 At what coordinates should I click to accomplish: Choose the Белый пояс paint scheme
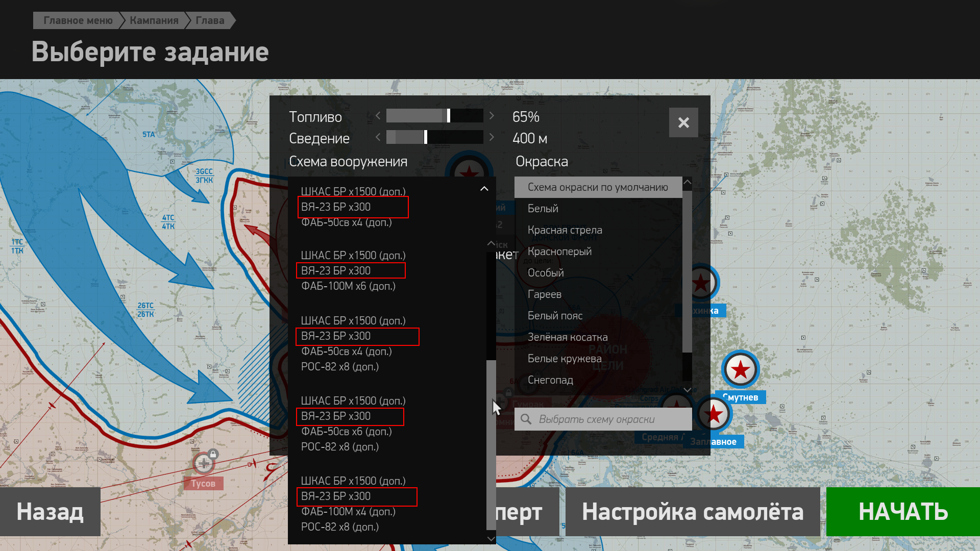pyautogui.click(x=598, y=316)
